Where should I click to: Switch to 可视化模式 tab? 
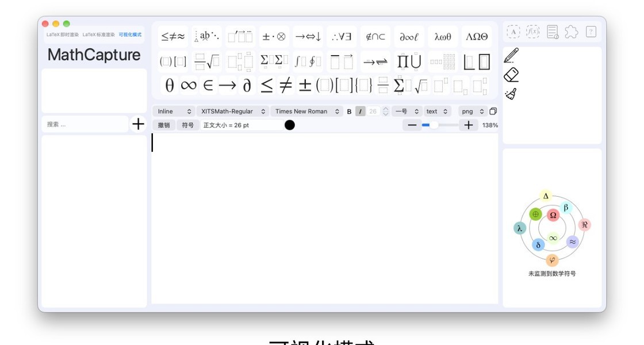click(130, 34)
